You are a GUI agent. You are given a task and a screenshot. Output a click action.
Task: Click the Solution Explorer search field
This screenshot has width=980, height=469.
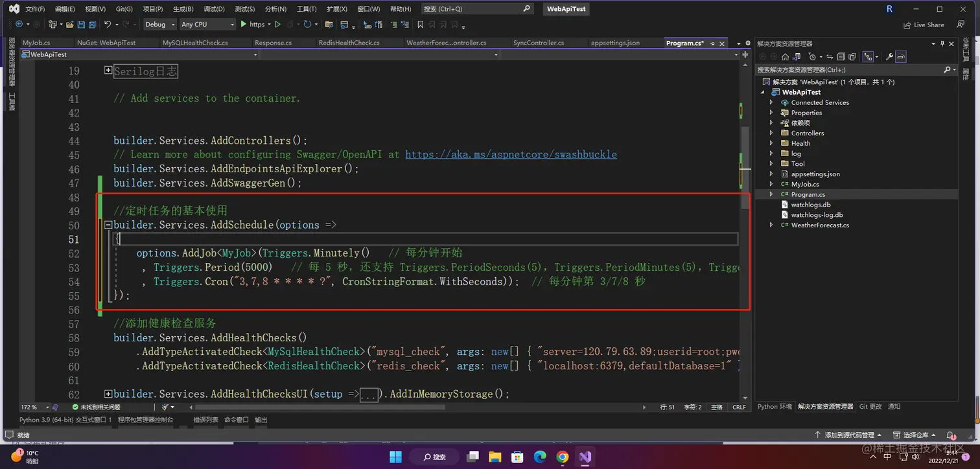856,69
